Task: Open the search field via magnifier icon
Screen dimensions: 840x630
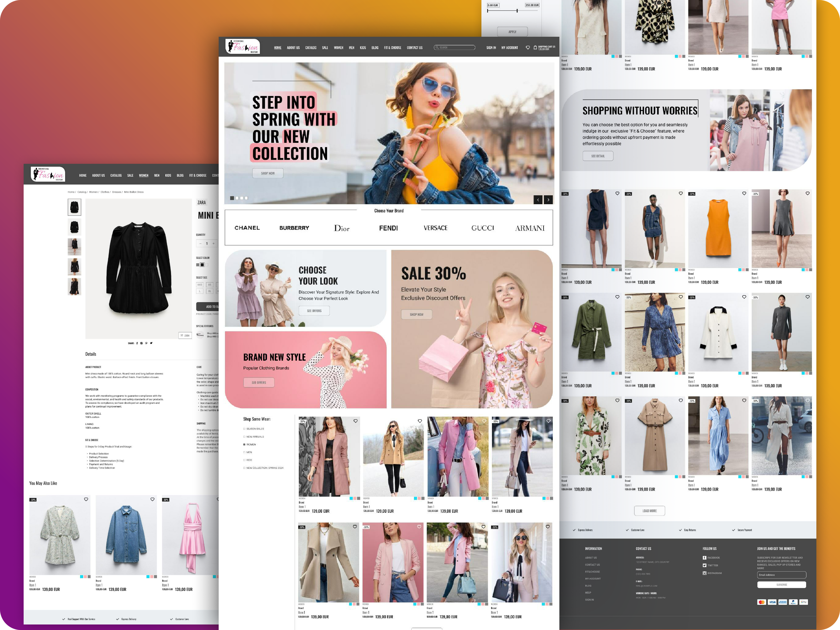Action: point(437,48)
